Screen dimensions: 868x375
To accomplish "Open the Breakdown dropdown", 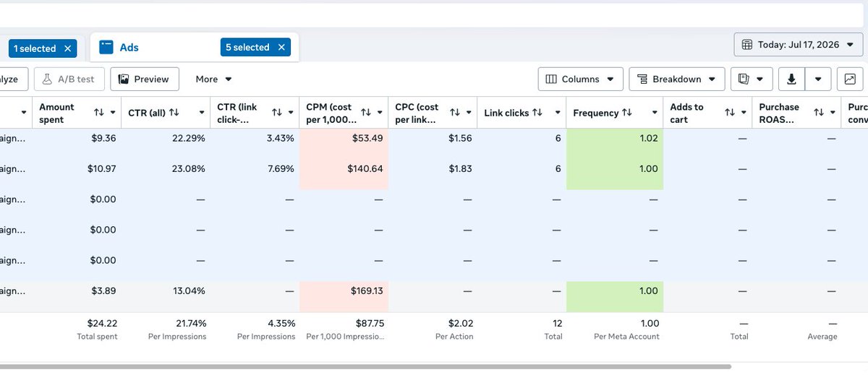I will 677,79.
